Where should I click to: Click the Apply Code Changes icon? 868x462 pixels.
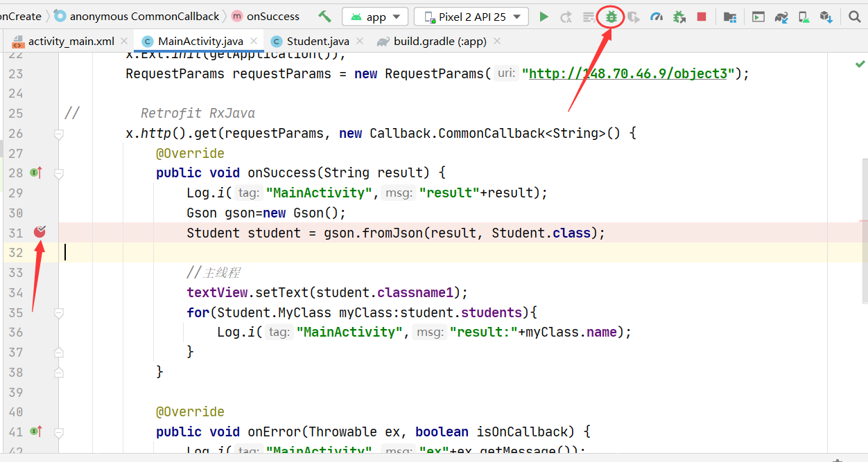[x=589, y=17]
